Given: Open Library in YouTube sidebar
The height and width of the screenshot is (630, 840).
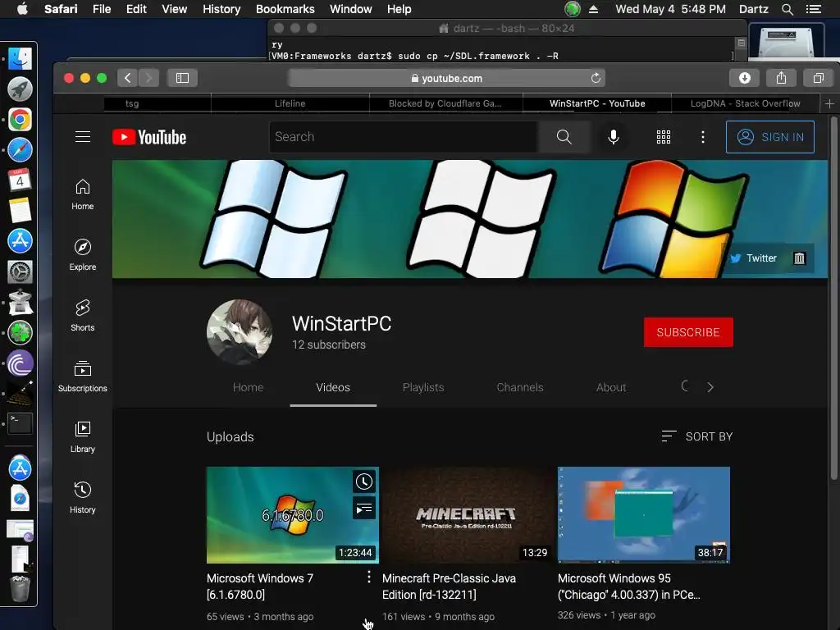Looking at the screenshot, I should click(83, 436).
